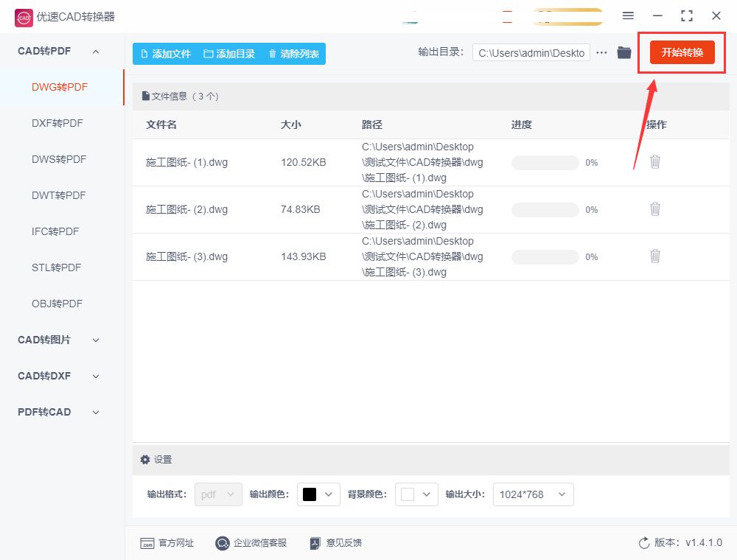Click file size 74.83KB cell

[x=301, y=209]
